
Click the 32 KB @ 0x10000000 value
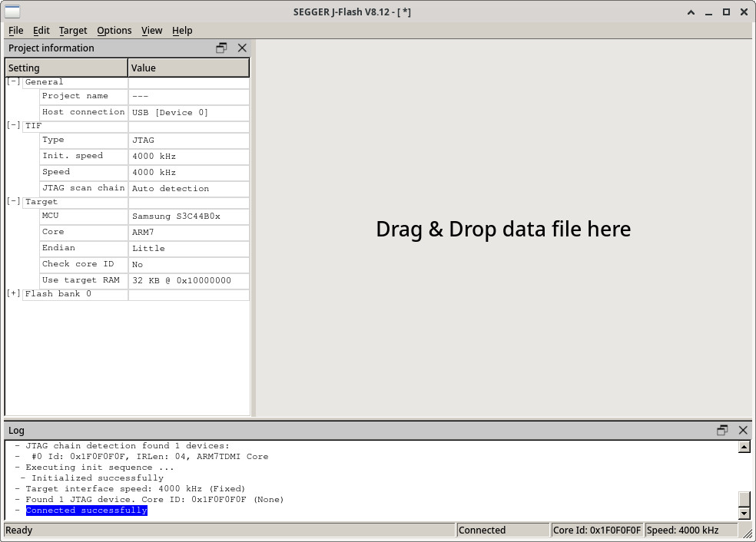[189, 280]
